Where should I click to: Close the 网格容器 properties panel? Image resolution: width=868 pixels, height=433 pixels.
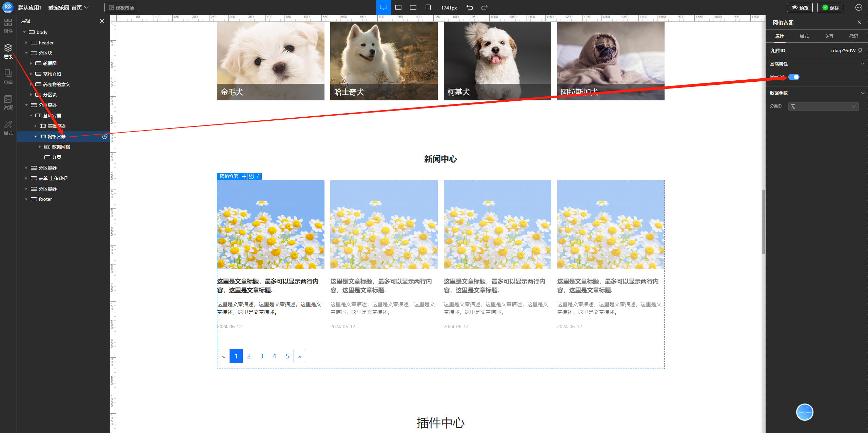tap(859, 22)
